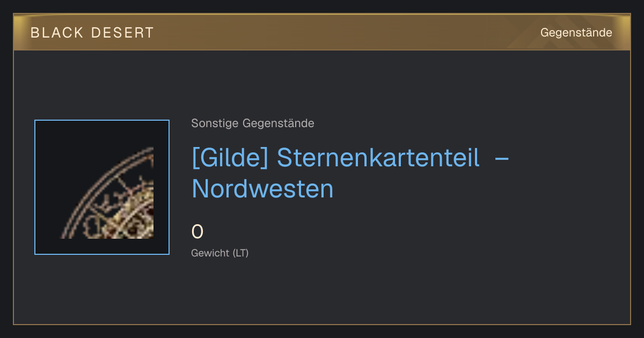Open the Gegenstände link in header

pyautogui.click(x=576, y=33)
